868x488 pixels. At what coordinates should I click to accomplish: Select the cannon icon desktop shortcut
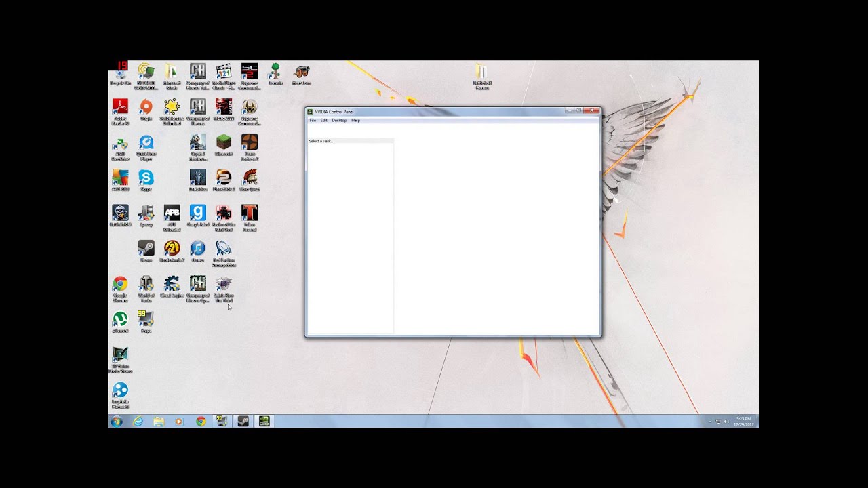point(301,73)
